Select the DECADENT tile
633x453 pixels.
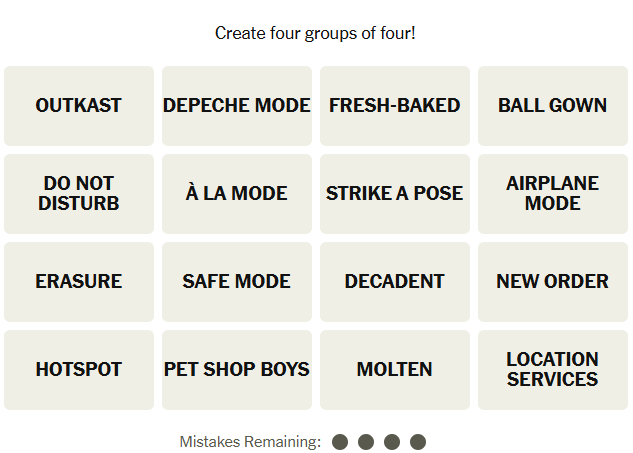(395, 282)
